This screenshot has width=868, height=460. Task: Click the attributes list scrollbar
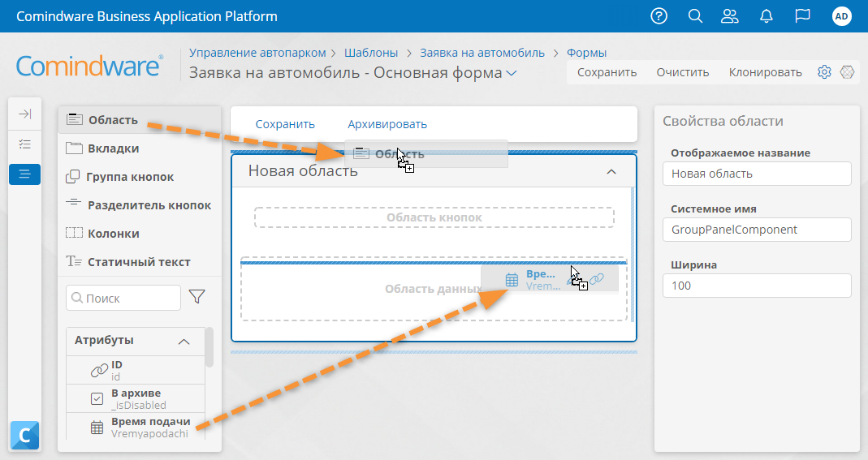click(209, 346)
